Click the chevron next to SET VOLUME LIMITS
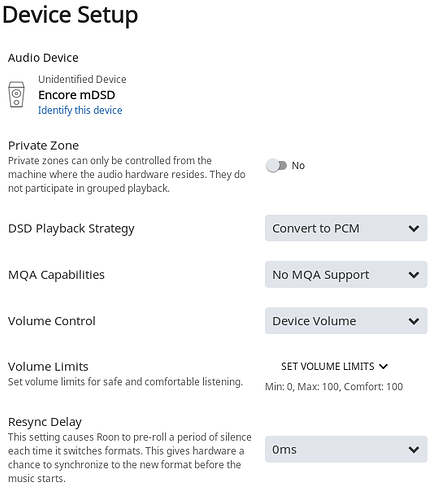 384,367
